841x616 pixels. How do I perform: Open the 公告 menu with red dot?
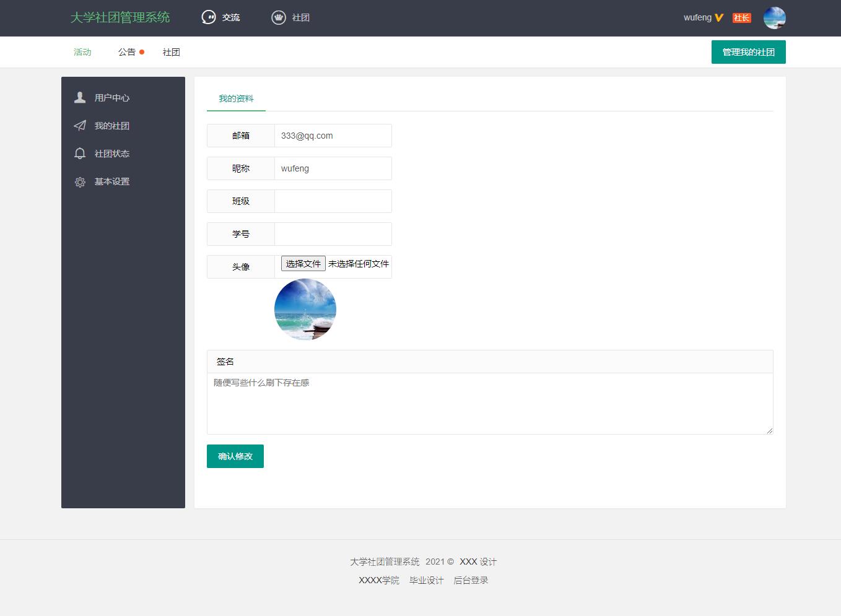(126, 52)
